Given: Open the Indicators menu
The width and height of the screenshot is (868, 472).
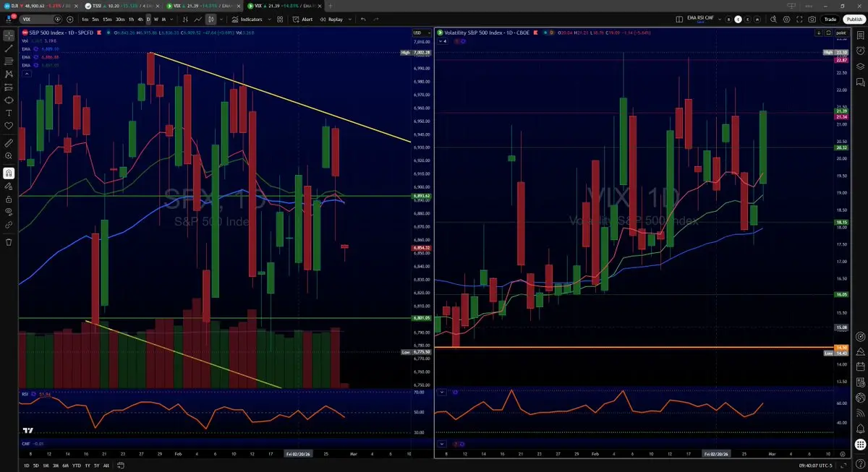Looking at the screenshot, I should click(247, 19).
